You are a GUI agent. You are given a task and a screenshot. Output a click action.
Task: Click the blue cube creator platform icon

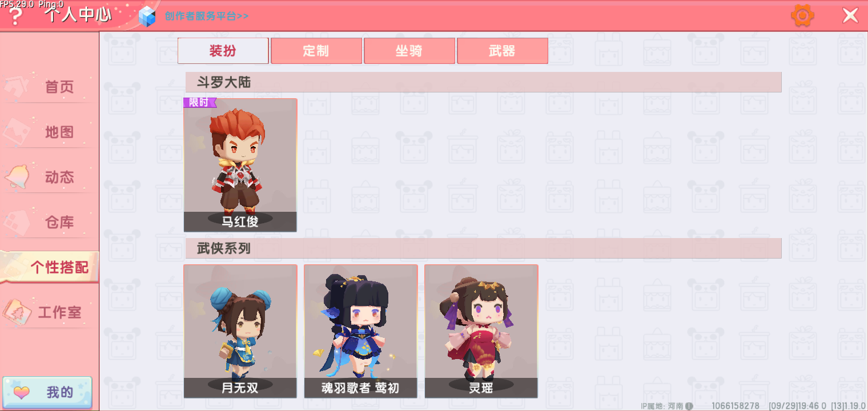point(147,16)
